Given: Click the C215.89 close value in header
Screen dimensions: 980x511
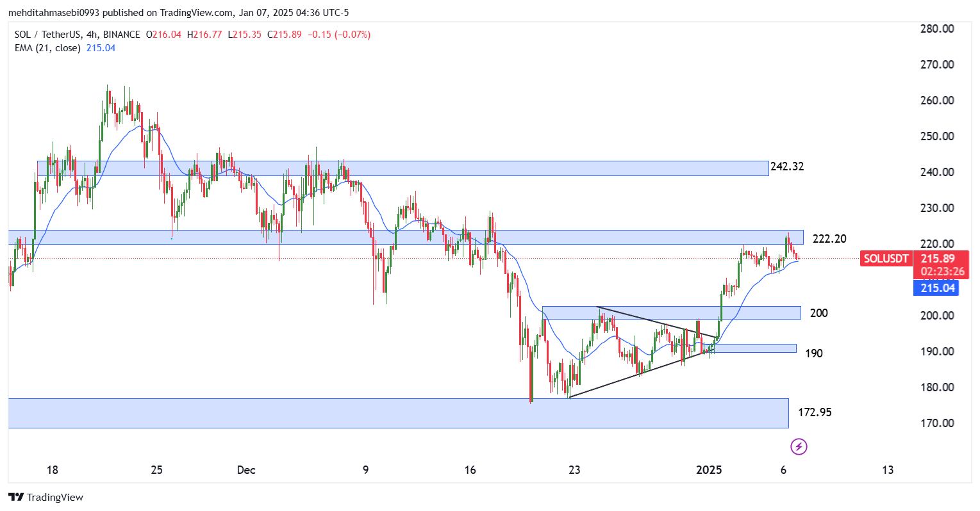Looking at the screenshot, I should coord(284,35).
